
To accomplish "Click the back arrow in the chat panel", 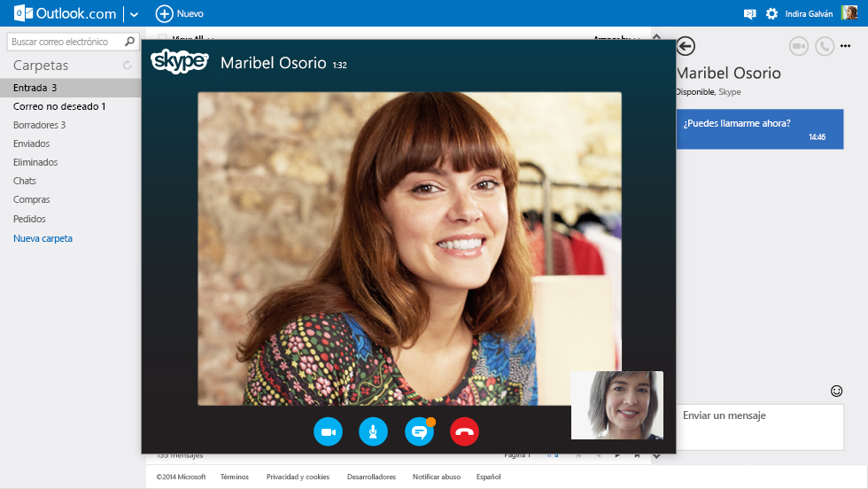I will (685, 47).
